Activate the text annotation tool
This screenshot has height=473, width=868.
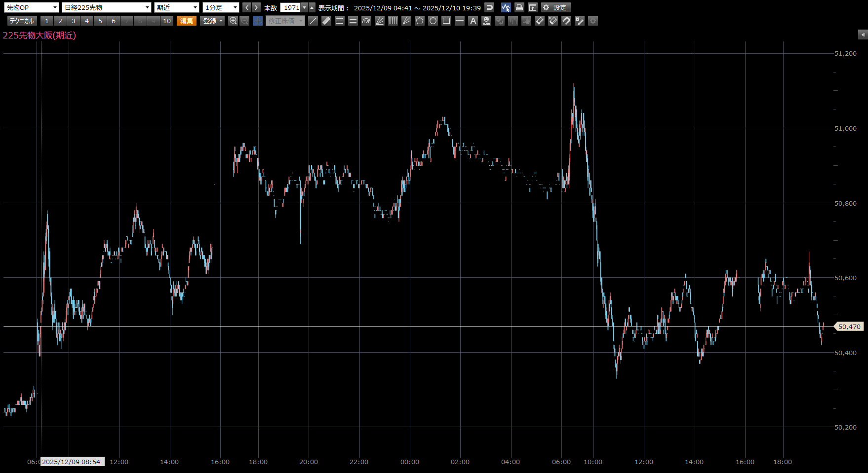click(x=473, y=21)
